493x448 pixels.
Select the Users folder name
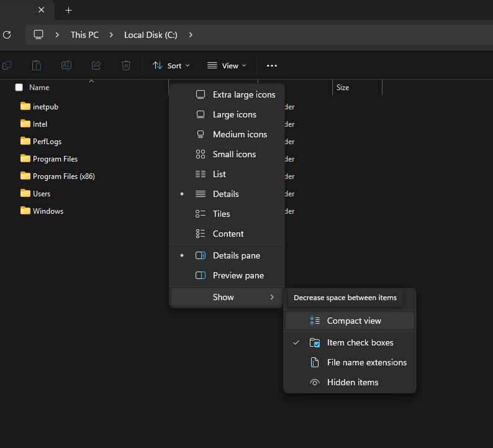[42, 193]
